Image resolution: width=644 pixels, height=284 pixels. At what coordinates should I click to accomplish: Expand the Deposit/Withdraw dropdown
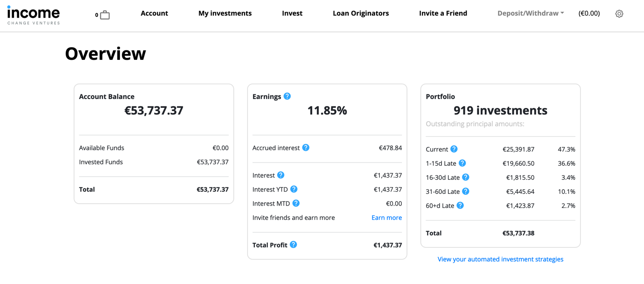coord(531,13)
